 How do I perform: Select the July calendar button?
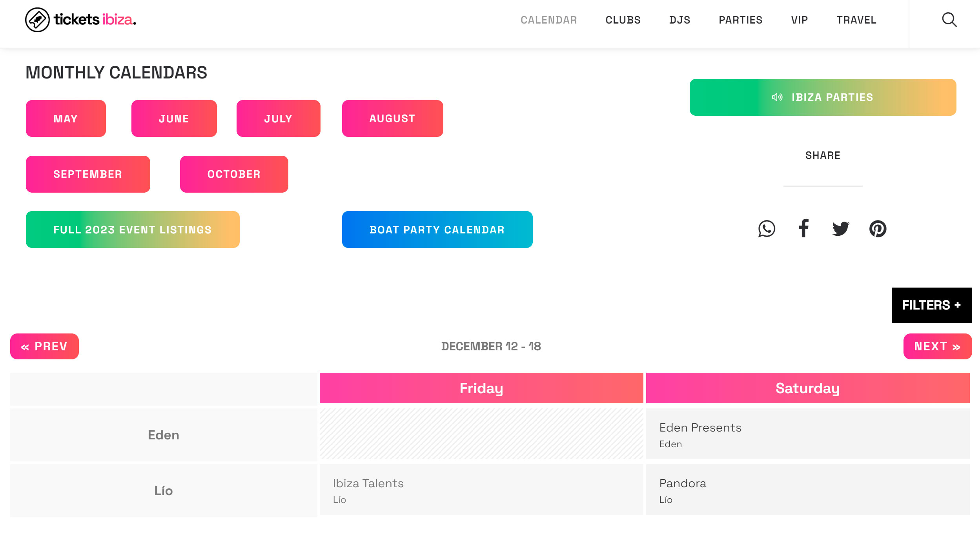click(x=279, y=118)
